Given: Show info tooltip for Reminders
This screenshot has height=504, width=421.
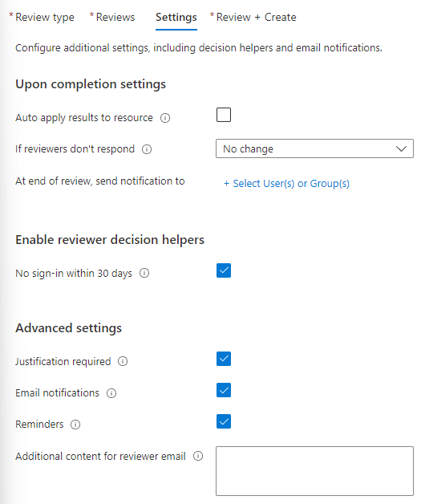Looking at the screenshot, I should [75, 425].
